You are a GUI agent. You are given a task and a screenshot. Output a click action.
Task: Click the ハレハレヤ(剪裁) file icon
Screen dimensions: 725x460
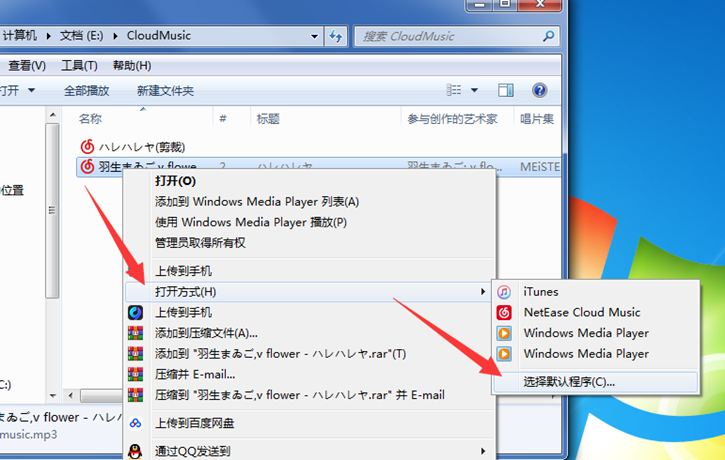87,146
